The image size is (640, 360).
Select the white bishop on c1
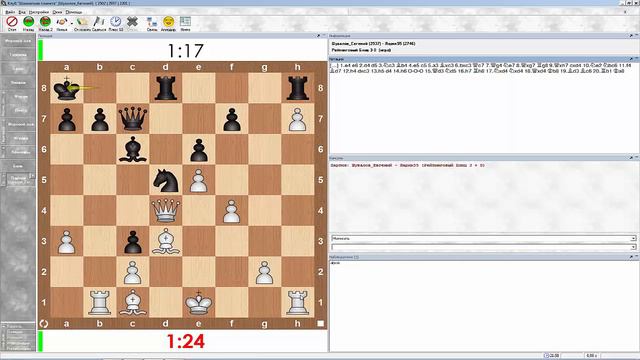(133, 302)
